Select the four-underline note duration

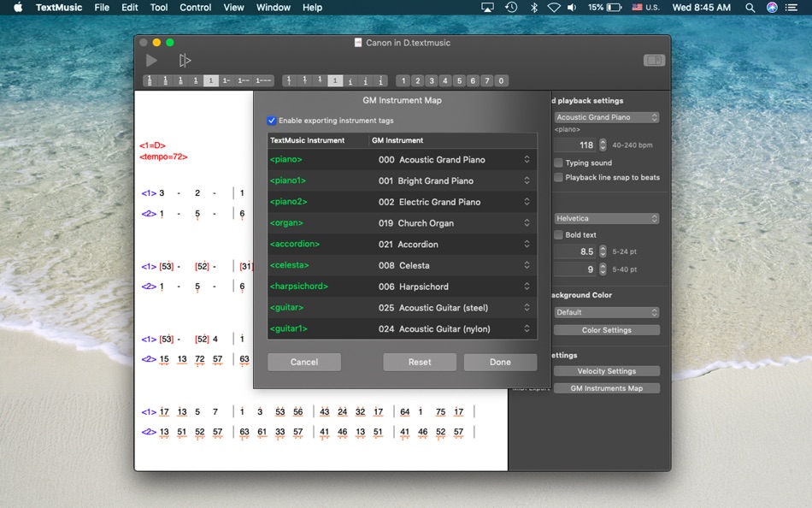(150, 81)
